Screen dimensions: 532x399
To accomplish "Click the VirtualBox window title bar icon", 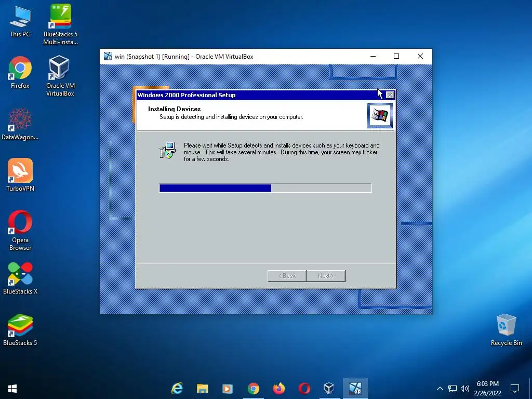I will click(x=108, y=56).
